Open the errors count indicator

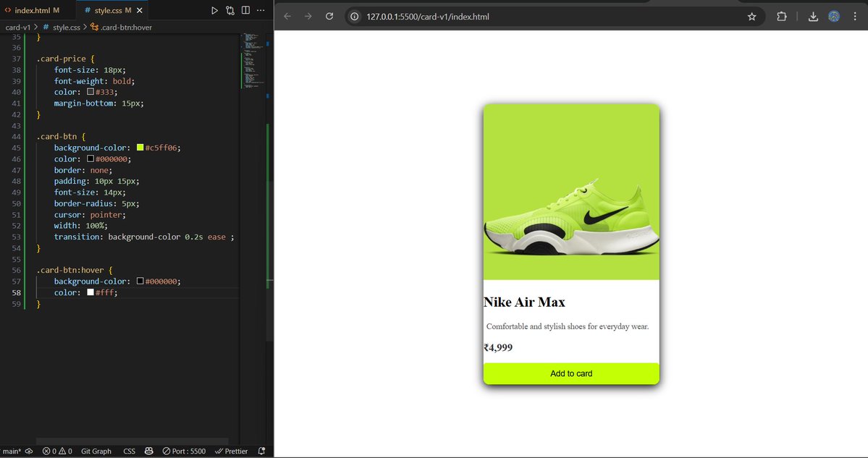[49, 451]
